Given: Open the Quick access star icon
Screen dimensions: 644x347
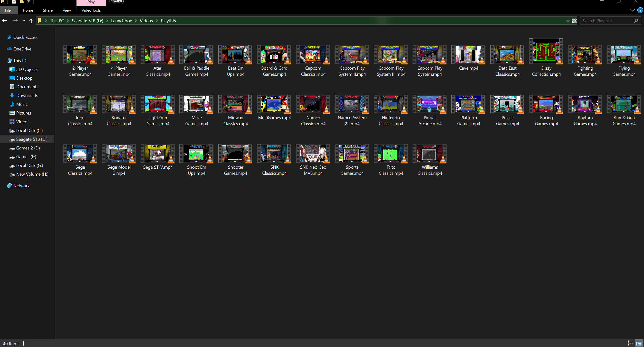Looking at the screenshot, I should click(9, 37).
